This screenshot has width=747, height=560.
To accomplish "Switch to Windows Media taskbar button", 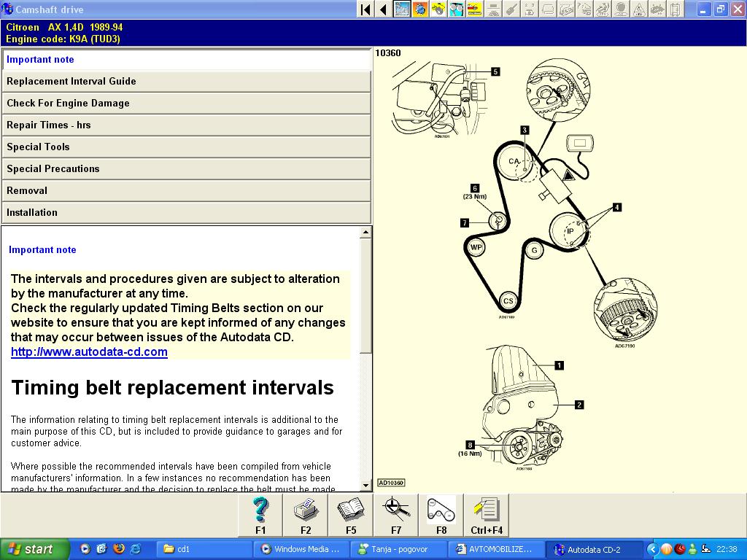I will pos(302,549).
